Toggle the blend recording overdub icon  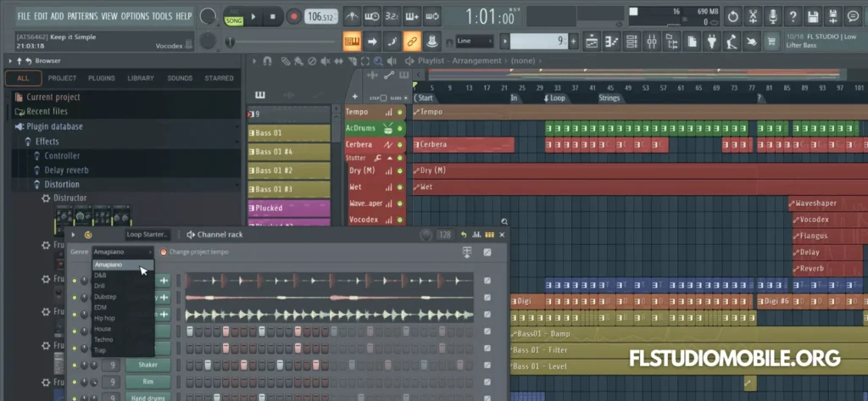(x=412, y=17)
